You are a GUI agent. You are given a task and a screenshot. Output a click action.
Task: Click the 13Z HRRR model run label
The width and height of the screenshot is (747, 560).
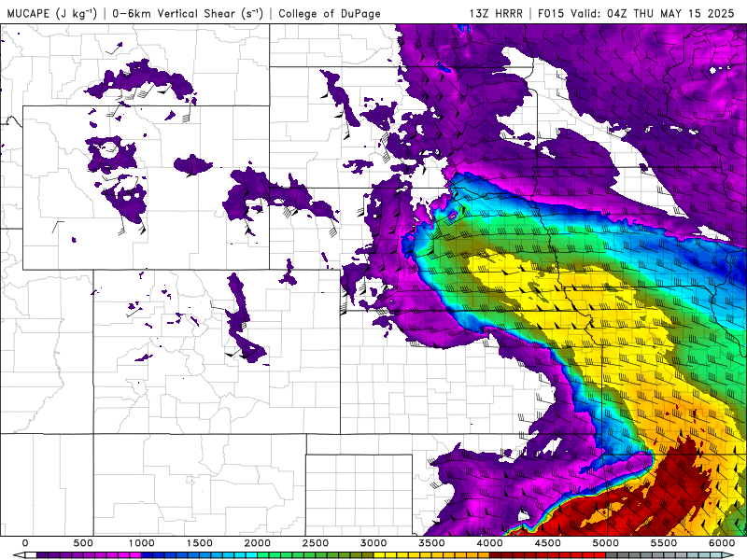(496, 13)
